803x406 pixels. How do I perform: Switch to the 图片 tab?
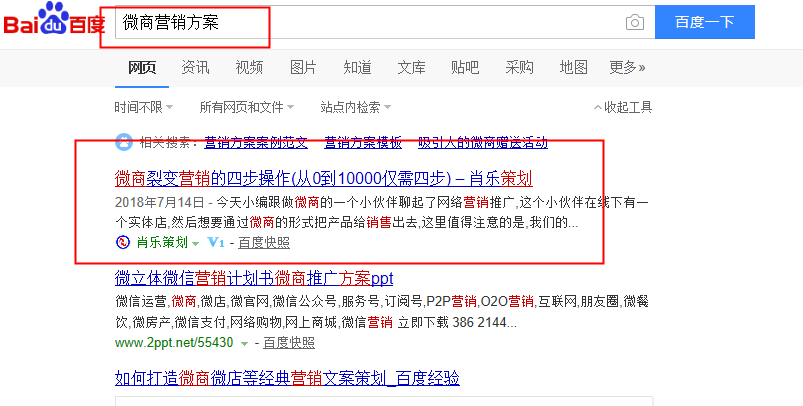click(303, 67)
